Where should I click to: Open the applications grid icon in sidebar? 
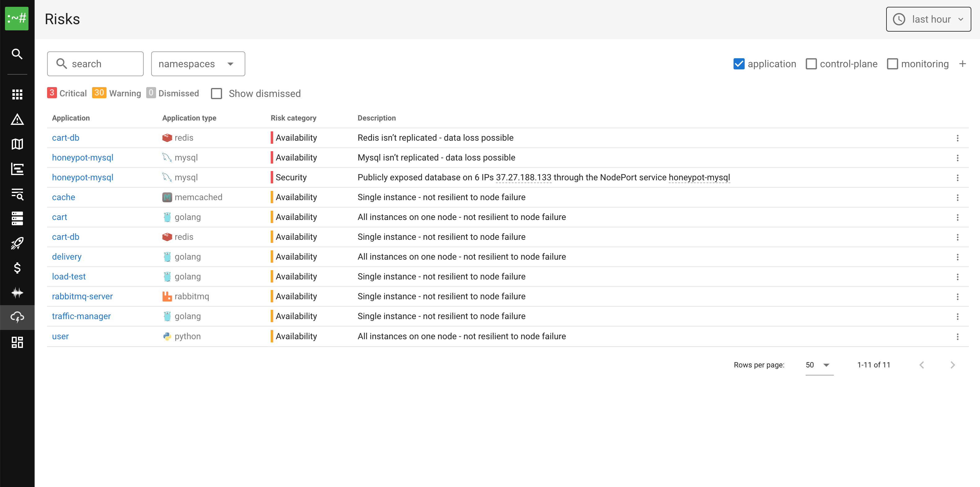point(17,94)
